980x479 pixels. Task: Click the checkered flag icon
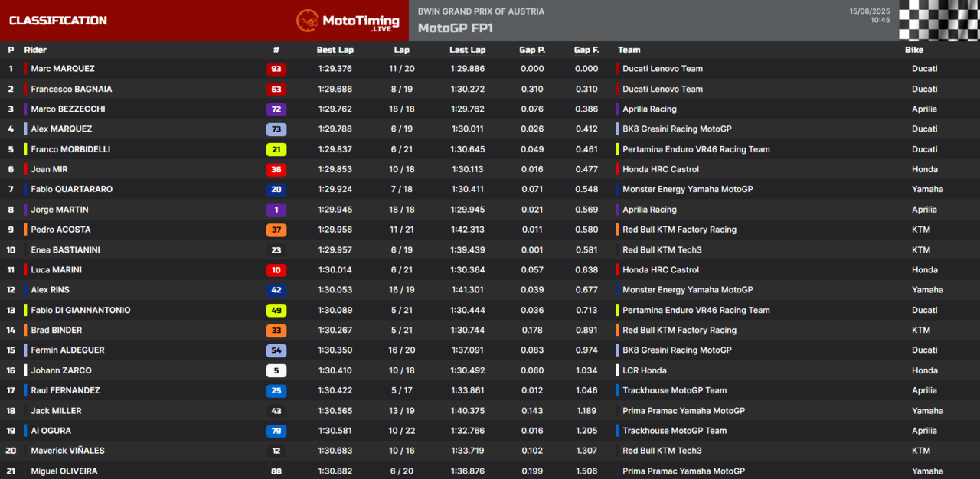click(939, 21)
